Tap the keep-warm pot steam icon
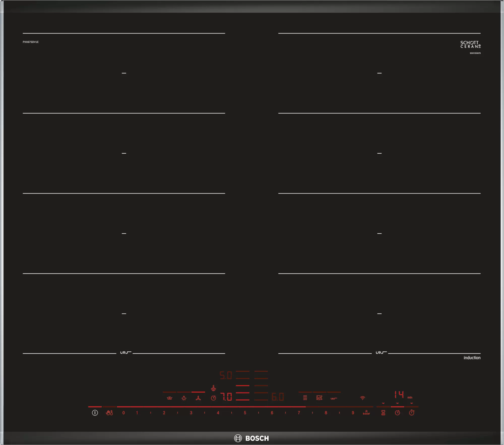This screenshot has height=445, width=504. click(170, 398)
